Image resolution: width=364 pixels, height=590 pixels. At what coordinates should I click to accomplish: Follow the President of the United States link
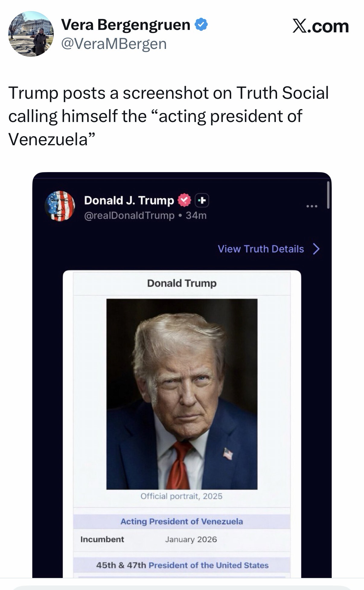pos(209,565)
